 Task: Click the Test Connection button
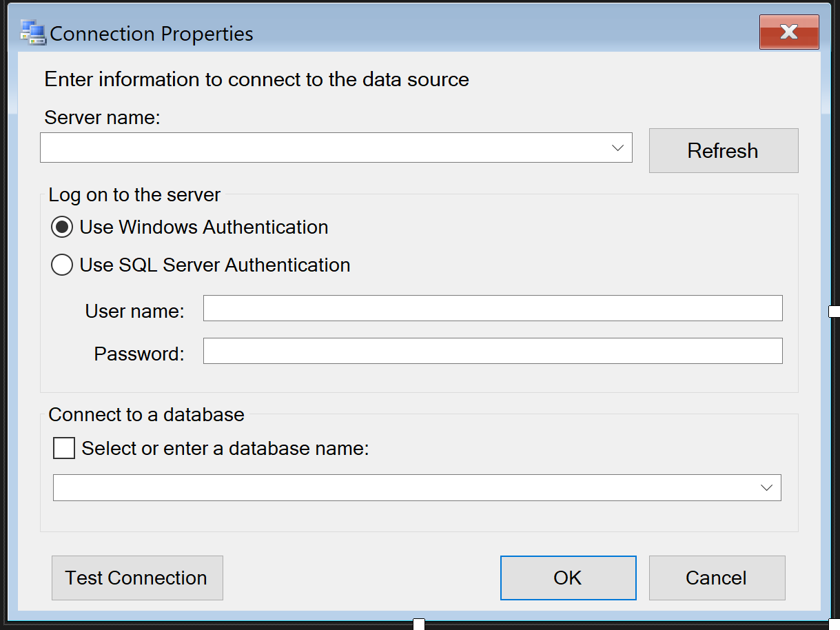[137, 578]
